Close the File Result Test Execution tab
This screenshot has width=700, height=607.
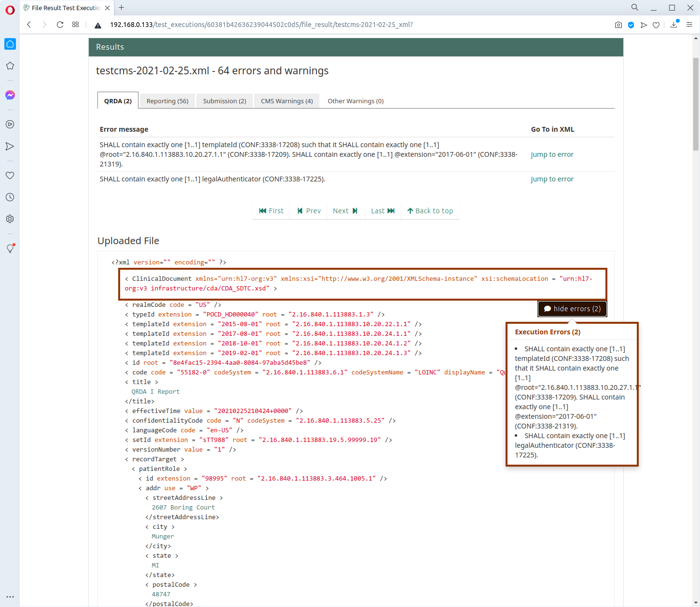(108, 8)
